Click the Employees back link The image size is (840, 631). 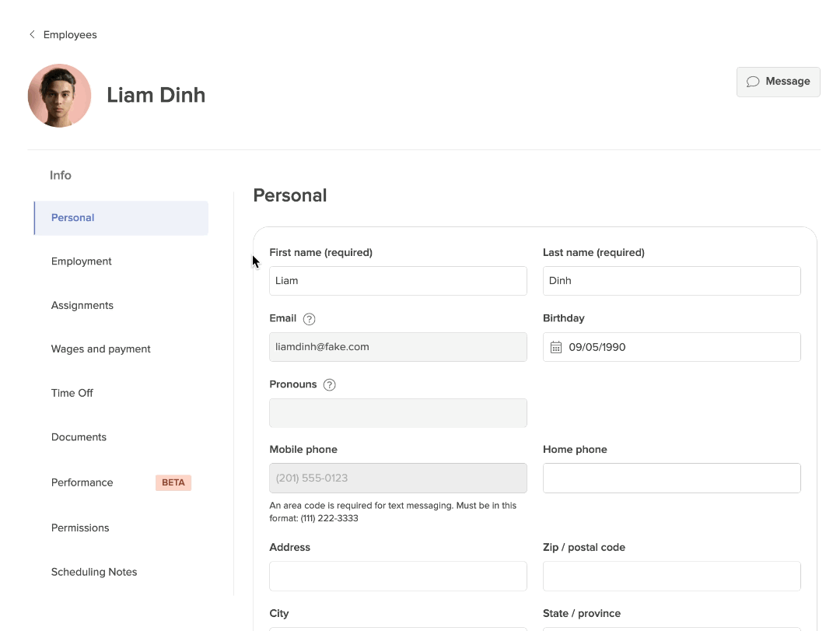point(70,34)
